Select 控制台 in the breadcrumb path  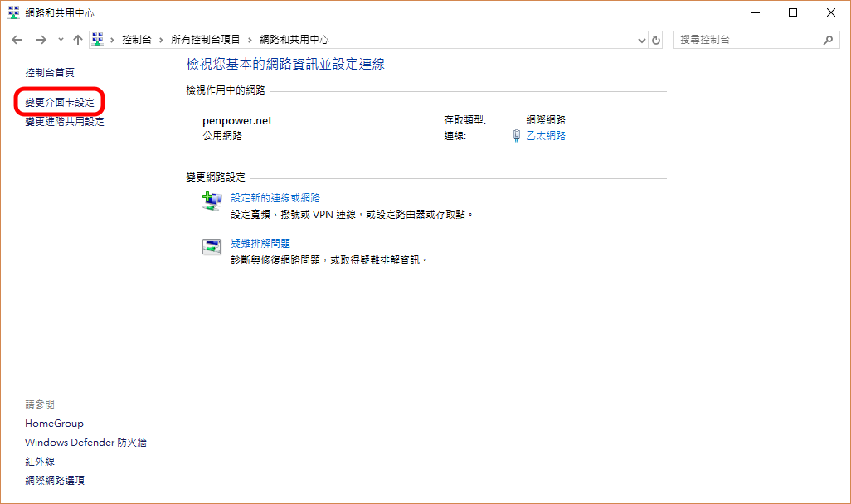point(136,40)
